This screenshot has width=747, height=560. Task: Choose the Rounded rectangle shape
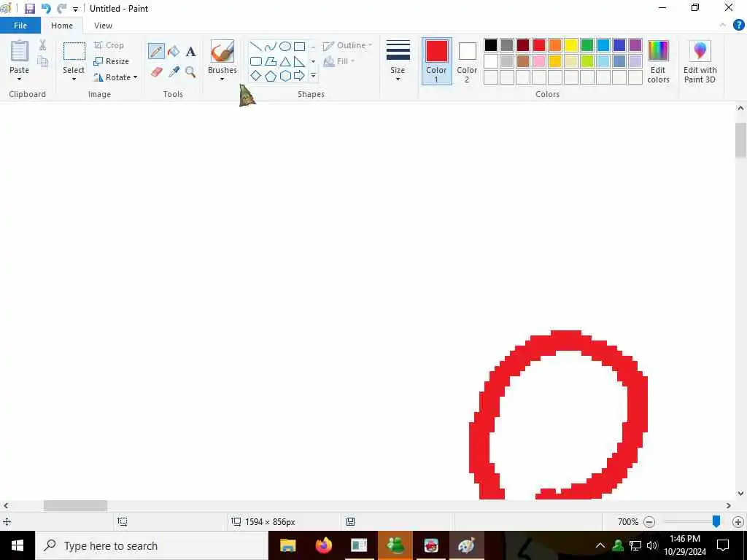[256, 61]
